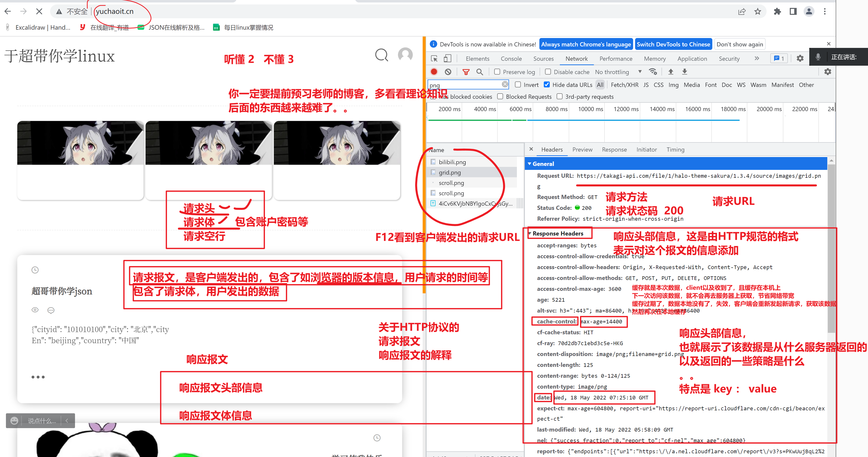Viewport: 868px width, 457px height.
Task: Open the Chrome profile avatar
Action: [x=809, y=12]
